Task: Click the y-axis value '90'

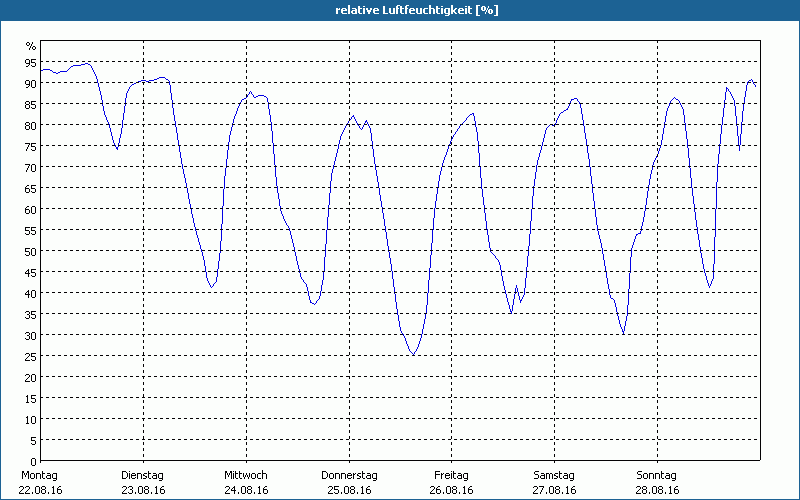Action: pos(31,83)
